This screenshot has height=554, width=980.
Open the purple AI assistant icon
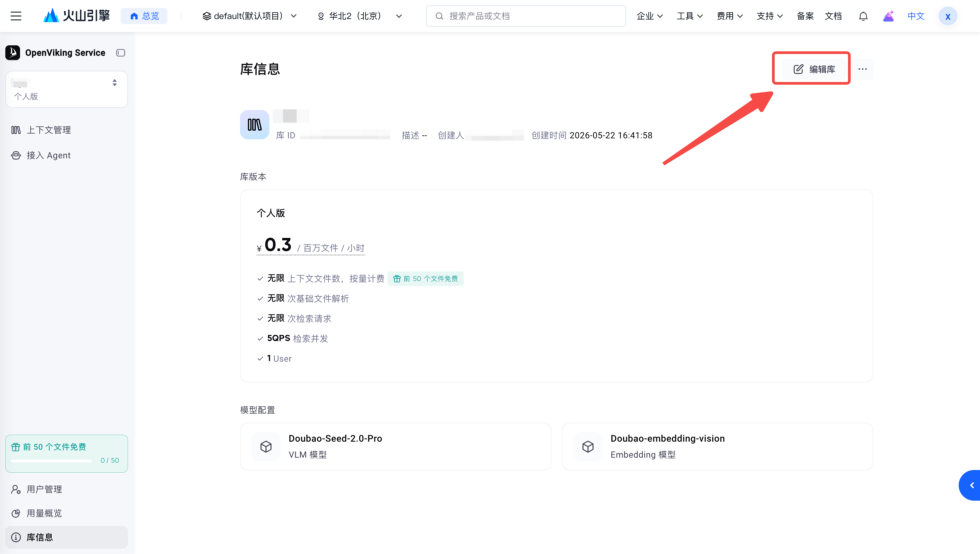coord(888,16)
